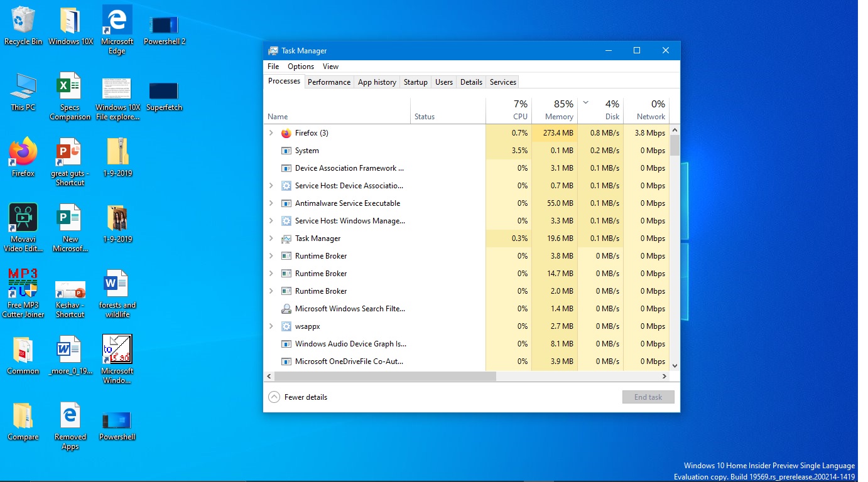Switch to the Startup tab

pyautogui.click(x=416, y=82)
